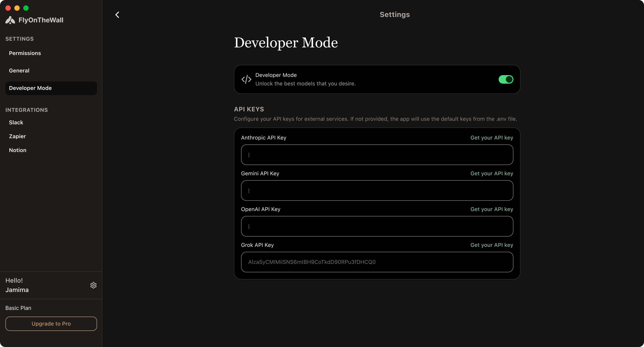This screenshot has width=644, height=347.
Task: Select Developer Mode in sidebar
Action: pyautogui.click(x=51, y=88)
